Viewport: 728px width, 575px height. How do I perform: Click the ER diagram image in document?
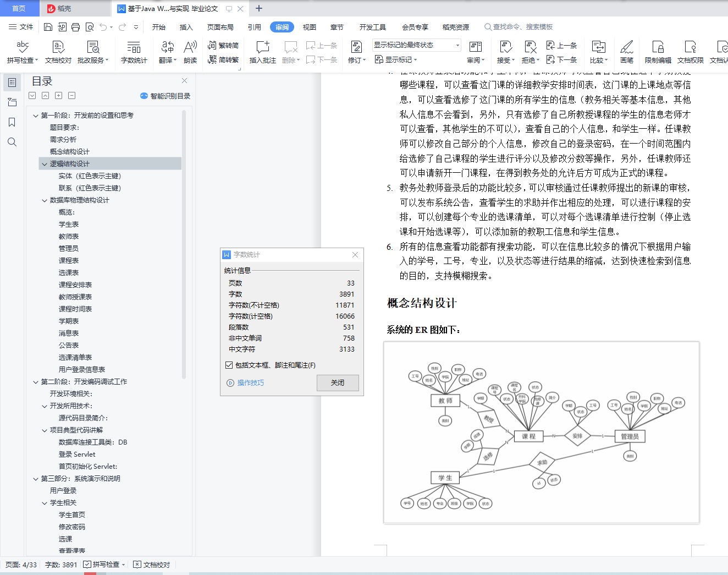(x=542, y=432)
